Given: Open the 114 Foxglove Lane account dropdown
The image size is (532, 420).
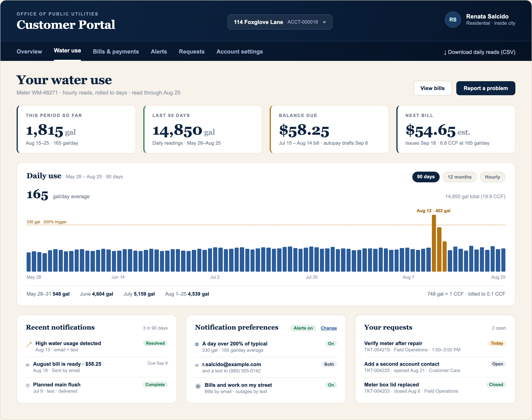Looking at the screenshot, I should coord(280,22).
